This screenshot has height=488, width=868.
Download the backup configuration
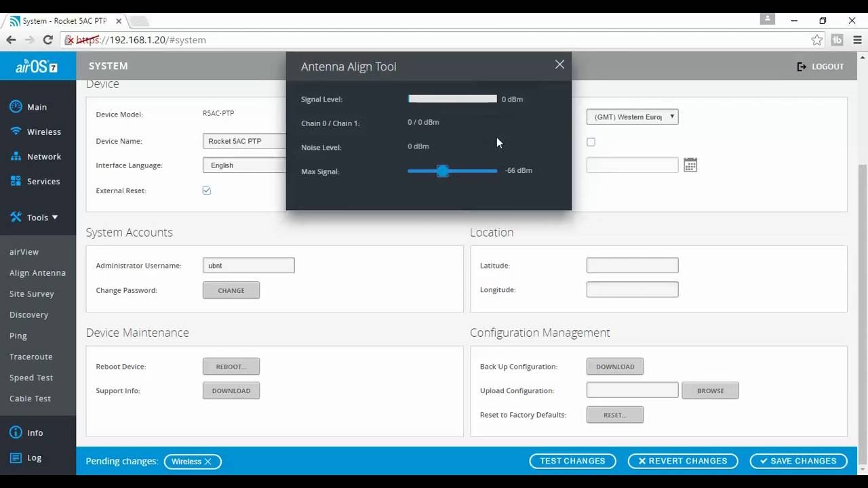[x=614, y=367]
